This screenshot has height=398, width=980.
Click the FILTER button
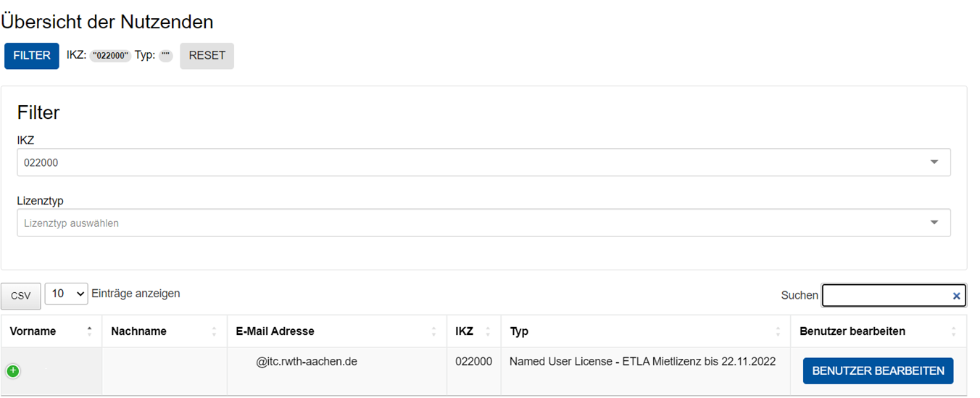[32, 56]
